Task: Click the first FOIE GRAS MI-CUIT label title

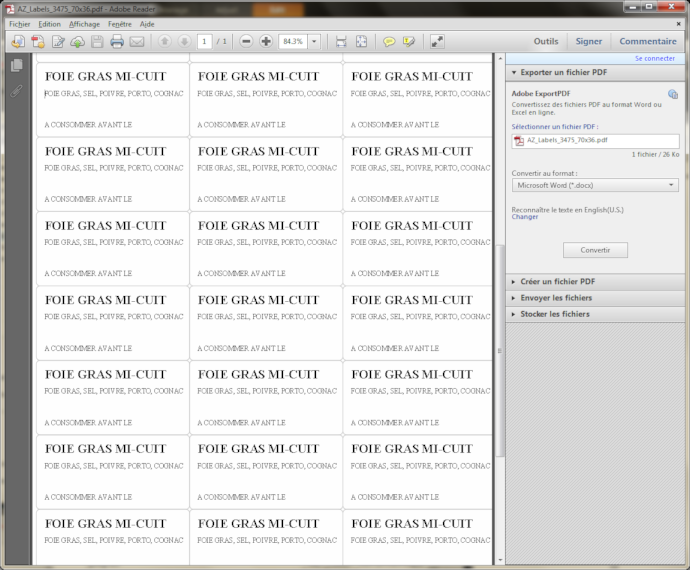Action: [106, 77]
